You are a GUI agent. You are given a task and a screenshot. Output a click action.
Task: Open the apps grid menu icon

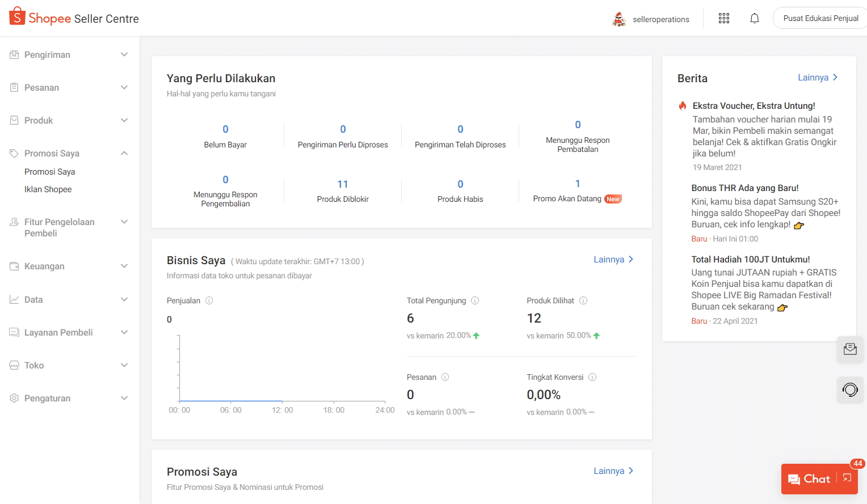click(723, 19)
